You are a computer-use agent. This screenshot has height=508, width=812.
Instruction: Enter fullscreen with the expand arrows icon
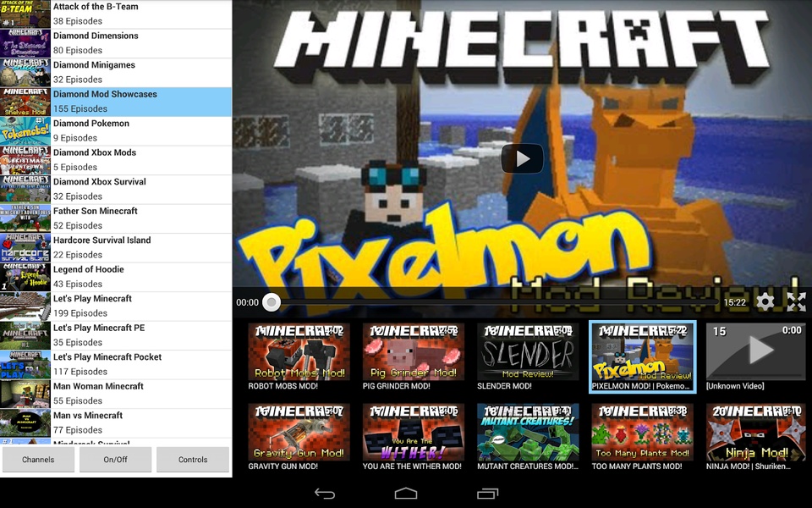[796, 301]
